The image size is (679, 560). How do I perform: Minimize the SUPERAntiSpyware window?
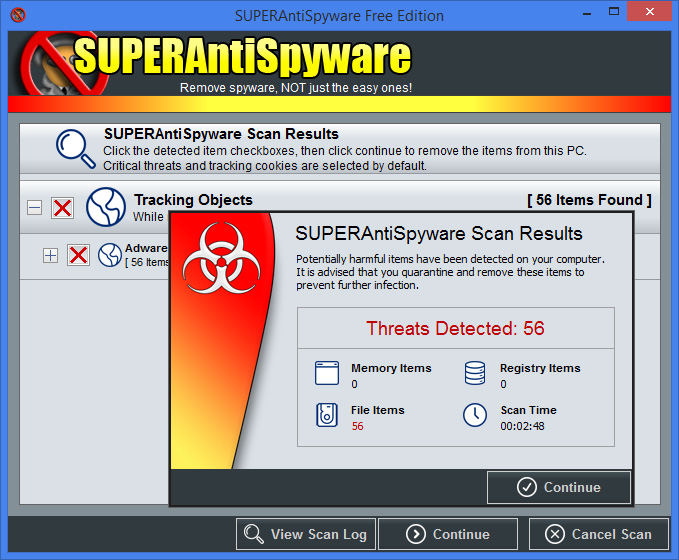[587, 13]
